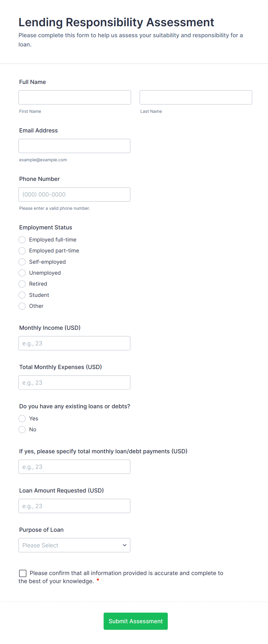Select Student as your employment status
Viewport: 268px width, 644px height.
[22, 295]
